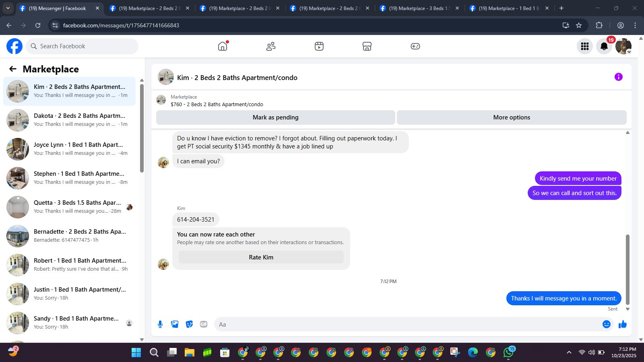644x362 pixels.
Task: Click the GIF picker icon
Action: click(x=204, y=324)
